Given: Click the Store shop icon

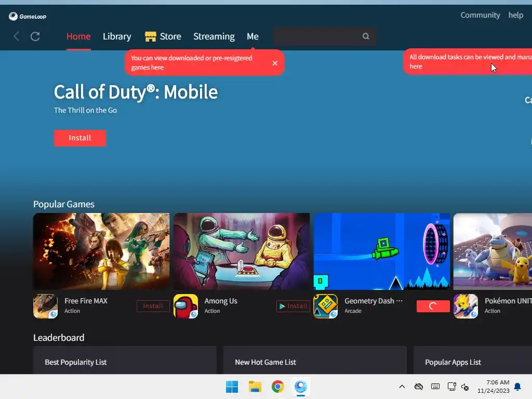Looking at the screenshot, I should pyautogui.click(x=150, y=36).
